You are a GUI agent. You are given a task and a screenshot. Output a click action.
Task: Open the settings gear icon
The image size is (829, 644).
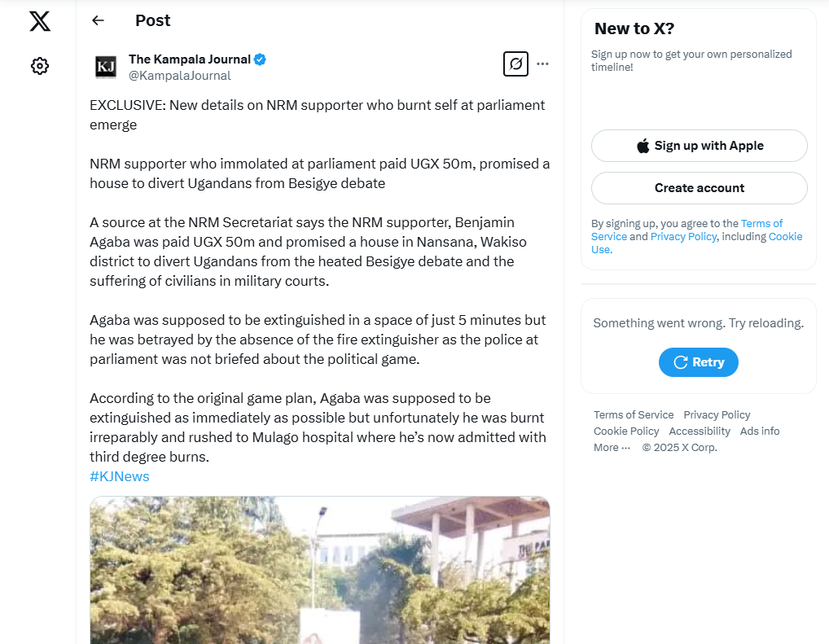tap(40, 66)
